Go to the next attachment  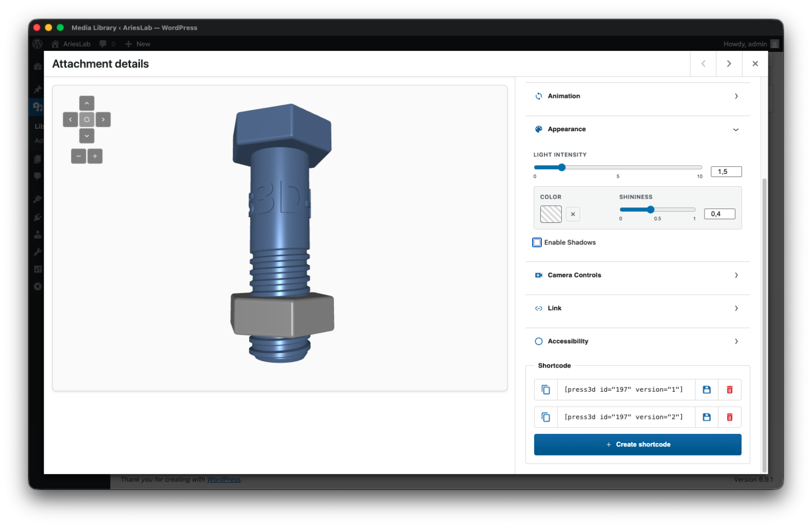click(729, 64)
